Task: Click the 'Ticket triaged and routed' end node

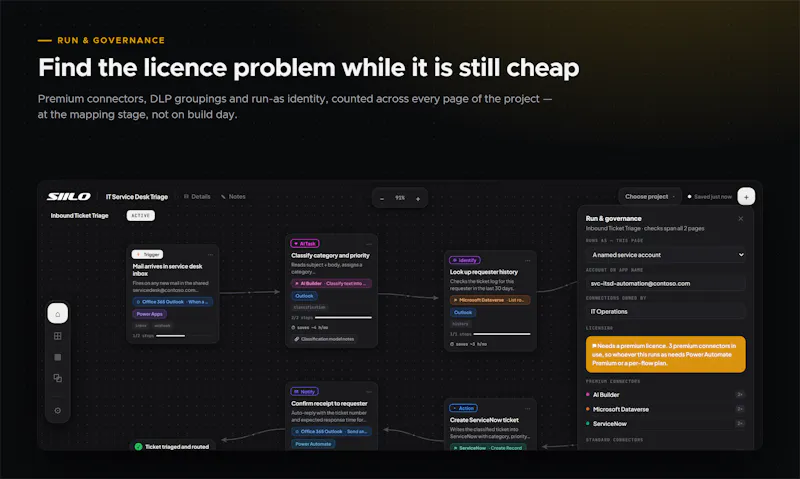Action: pos(172,446)
